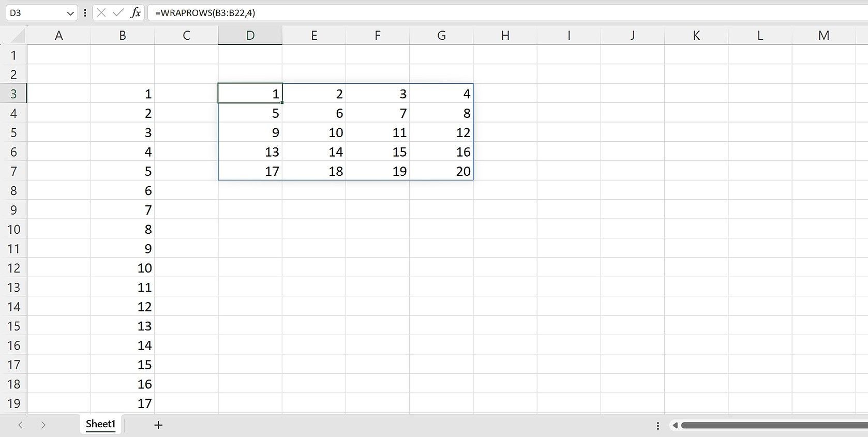Click the three-dot handle beside Name Box
This screenshot has width=868, height=437.
(x=85, y=13)
